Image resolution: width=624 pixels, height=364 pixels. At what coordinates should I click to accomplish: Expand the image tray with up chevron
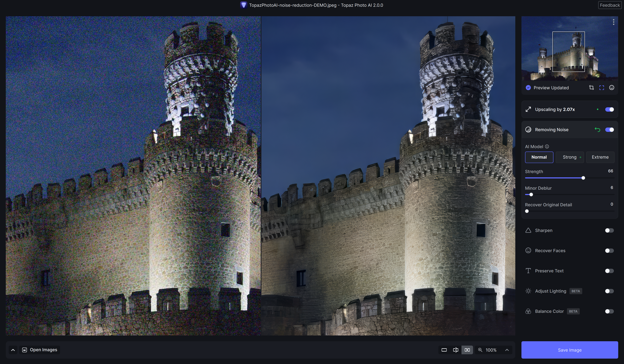click(13, 350)
